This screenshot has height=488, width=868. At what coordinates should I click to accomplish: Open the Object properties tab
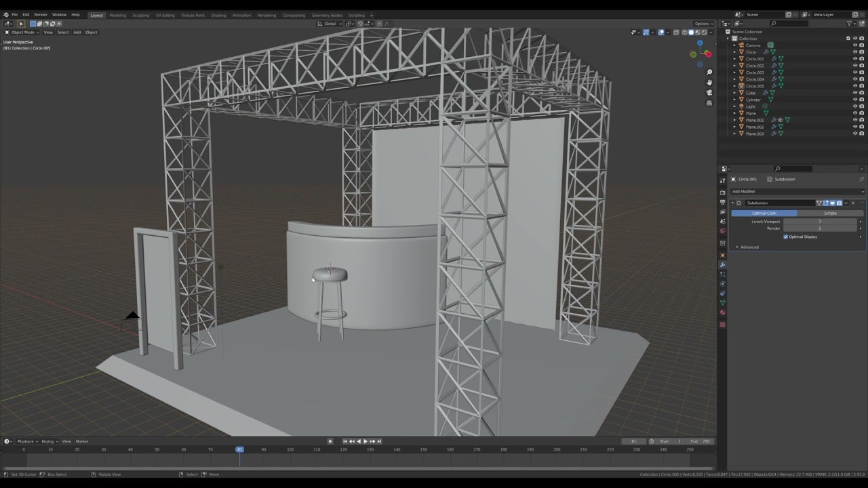[x=723, y=255]
